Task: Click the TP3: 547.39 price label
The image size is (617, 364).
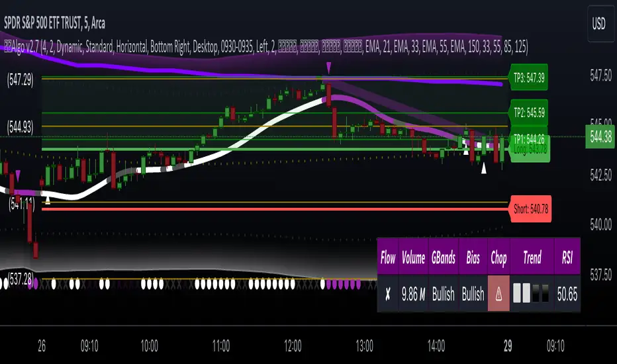Action: point(528,77)
